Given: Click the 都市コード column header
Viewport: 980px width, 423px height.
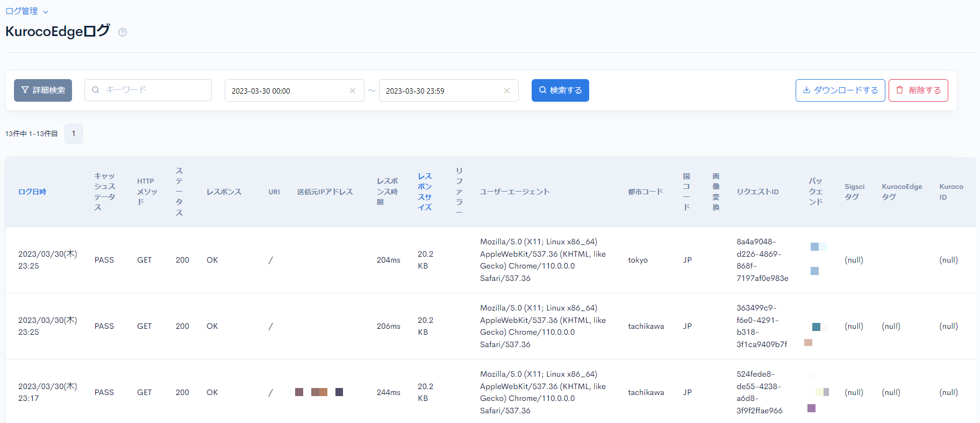Looking at the screenshot, I should coord(645,192).
